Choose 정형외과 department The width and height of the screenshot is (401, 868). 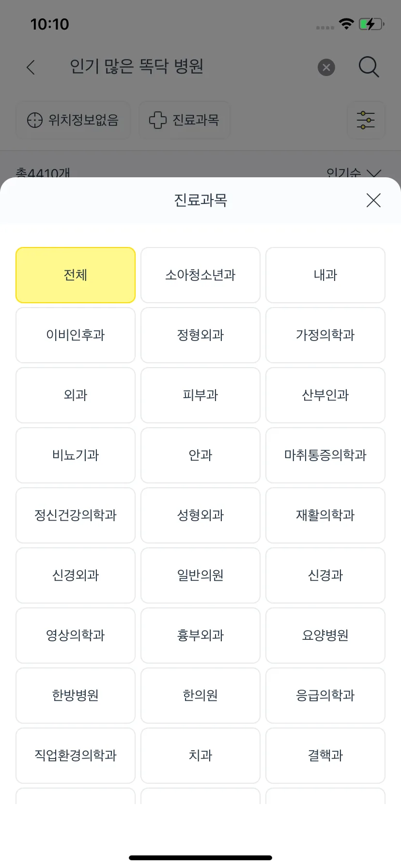pyautogui.click(x=200, y=335)
